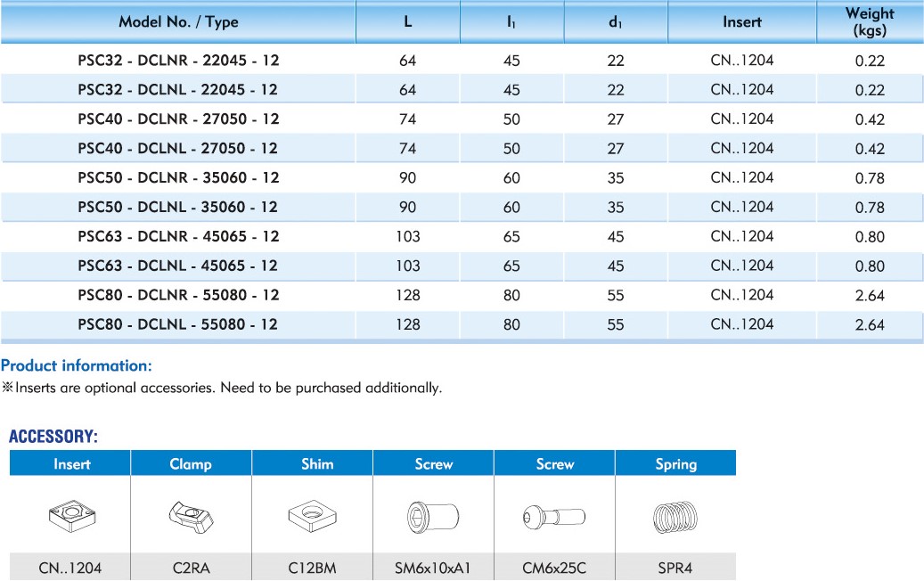
Task: Click the Clamp header in accessory table
Action: [x=191, y=463]
